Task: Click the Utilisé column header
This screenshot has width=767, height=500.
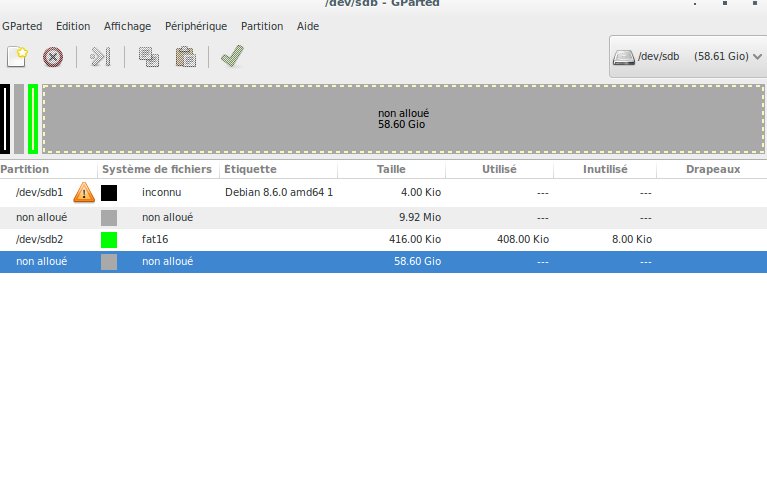Action: point(499,169)
